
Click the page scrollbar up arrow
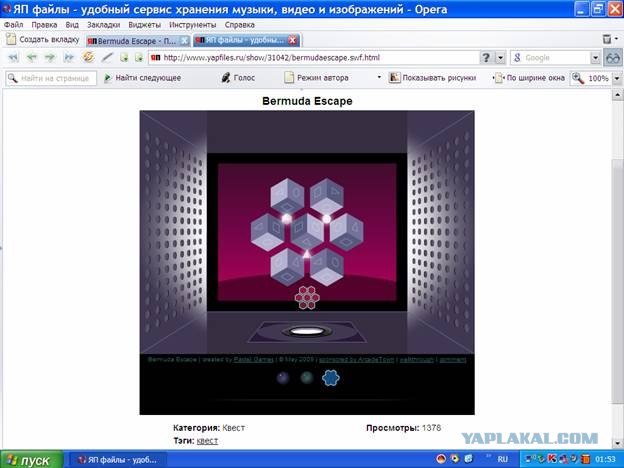(617, 95)
